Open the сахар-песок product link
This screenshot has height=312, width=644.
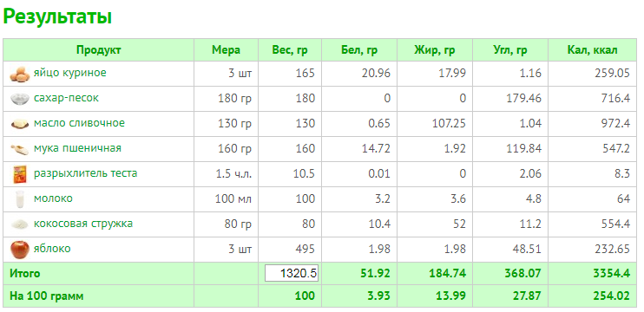tap(66, 98)
